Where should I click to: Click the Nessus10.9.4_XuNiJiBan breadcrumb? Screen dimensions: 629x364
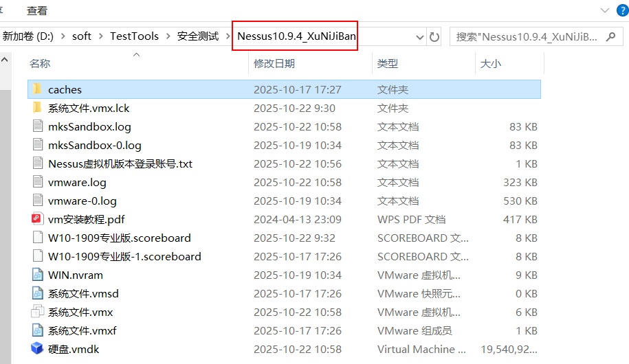(x=296, y=36)
